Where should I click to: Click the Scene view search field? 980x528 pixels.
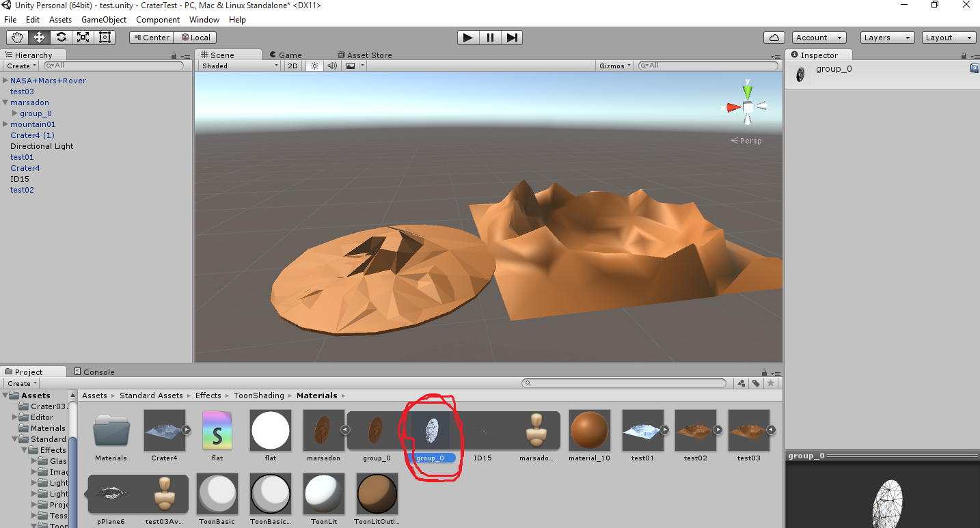(x=707, y=66)
